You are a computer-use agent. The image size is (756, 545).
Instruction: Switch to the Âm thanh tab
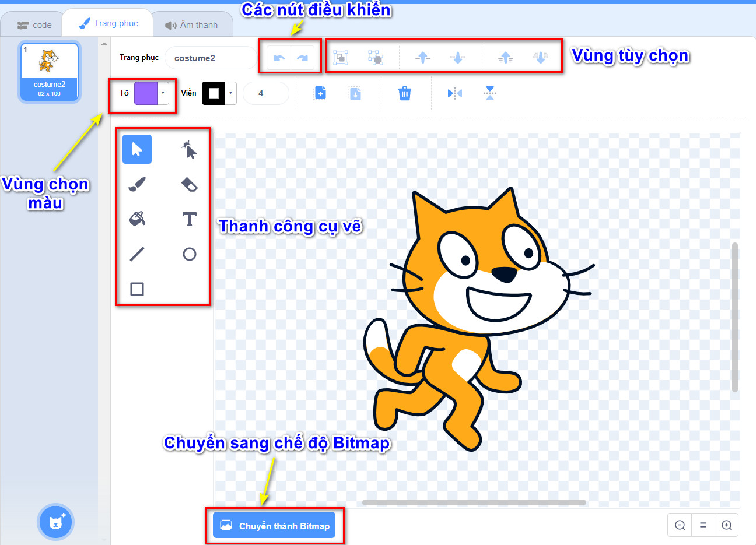click(x=191, y=25)
